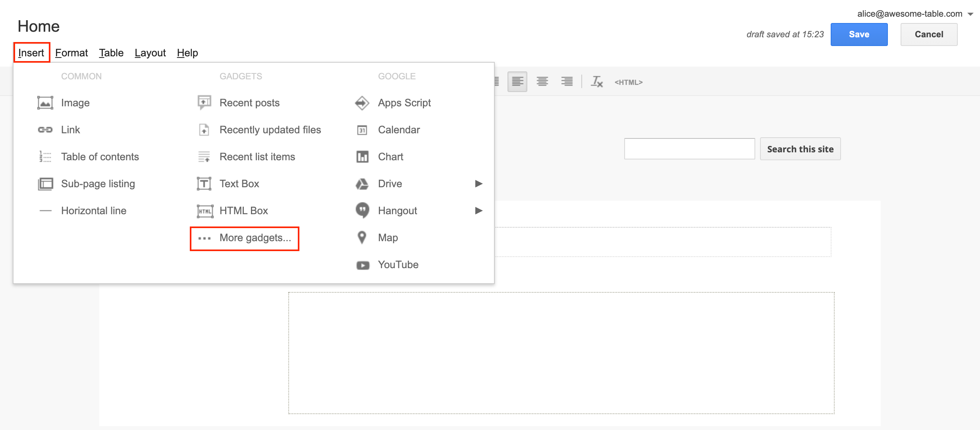Toggle left align in toolbar
Viewport: 980px width, 430px height.
click(517, 82)
